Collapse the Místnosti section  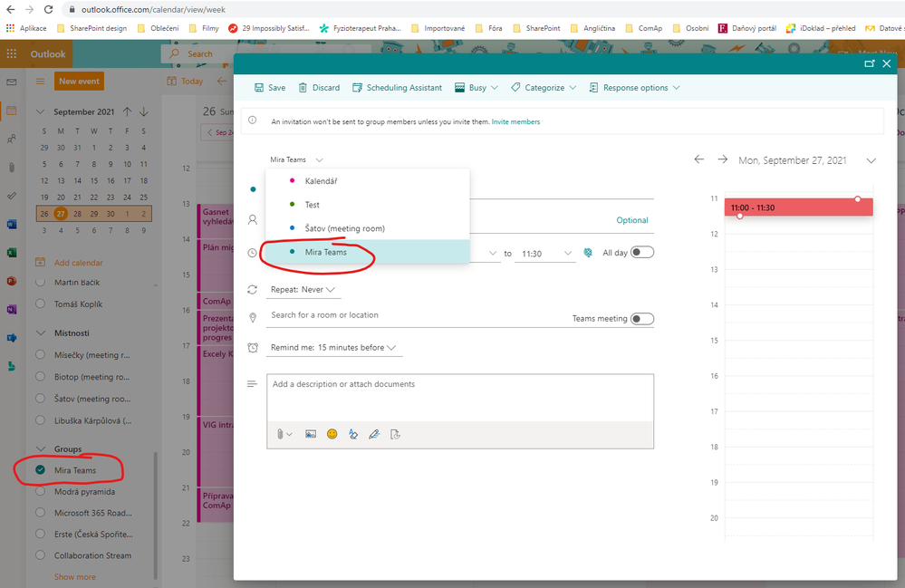[41, 333]
